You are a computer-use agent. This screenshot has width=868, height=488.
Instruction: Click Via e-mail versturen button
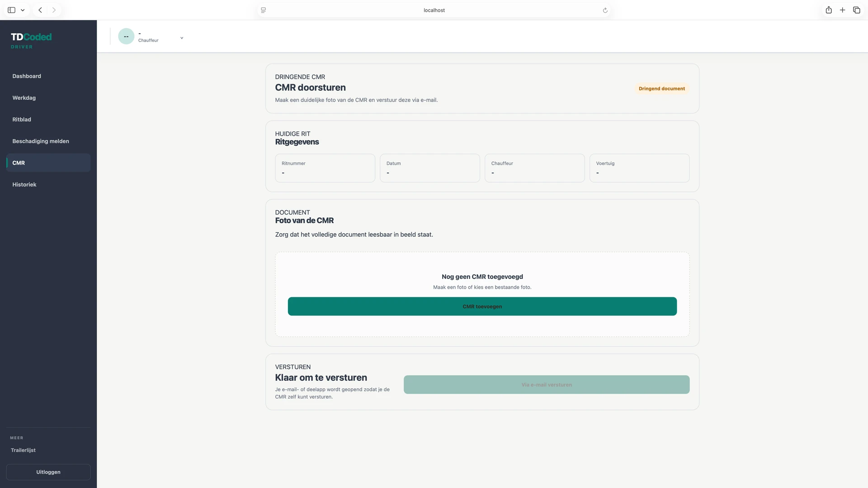[x=547, y=385]
